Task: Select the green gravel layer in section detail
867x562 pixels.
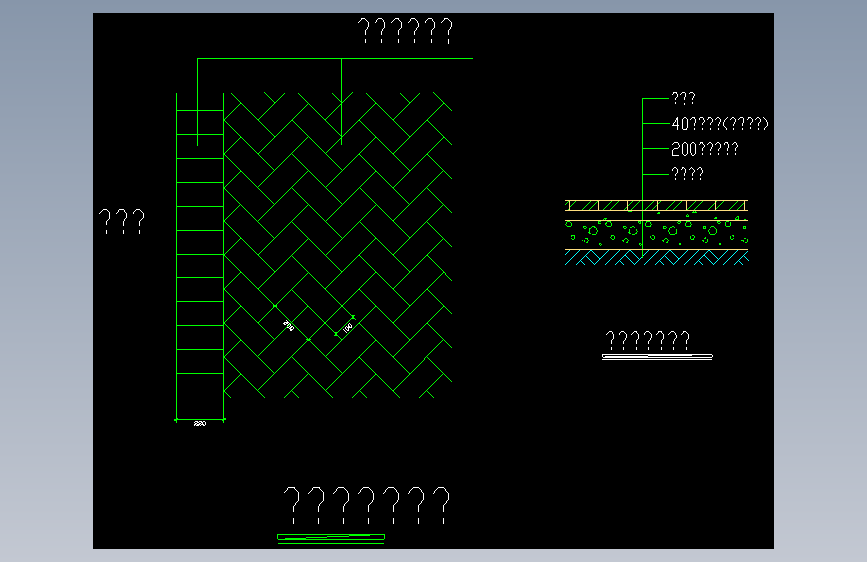Action: click(656, 235)
